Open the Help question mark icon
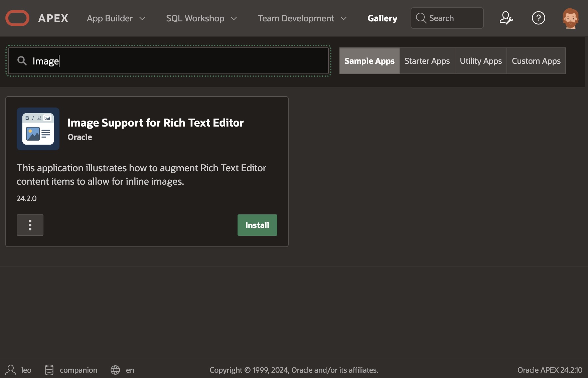 [538, 18]
